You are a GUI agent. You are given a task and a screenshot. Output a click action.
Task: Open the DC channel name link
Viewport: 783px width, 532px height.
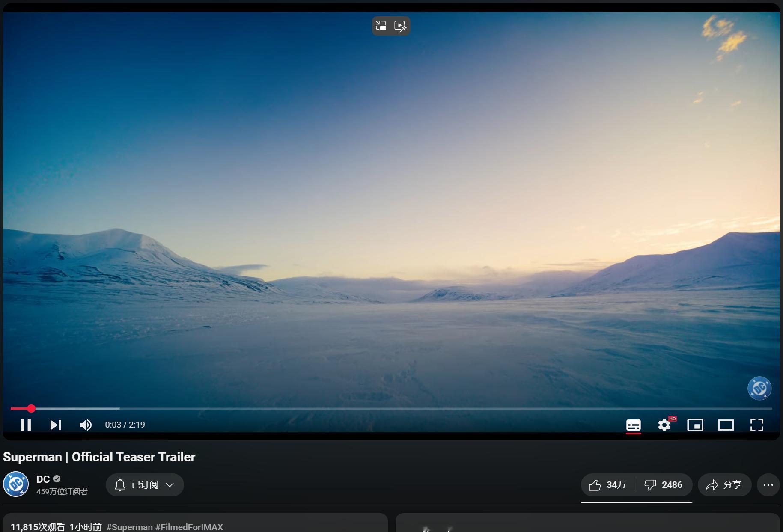tap(43, 479)
